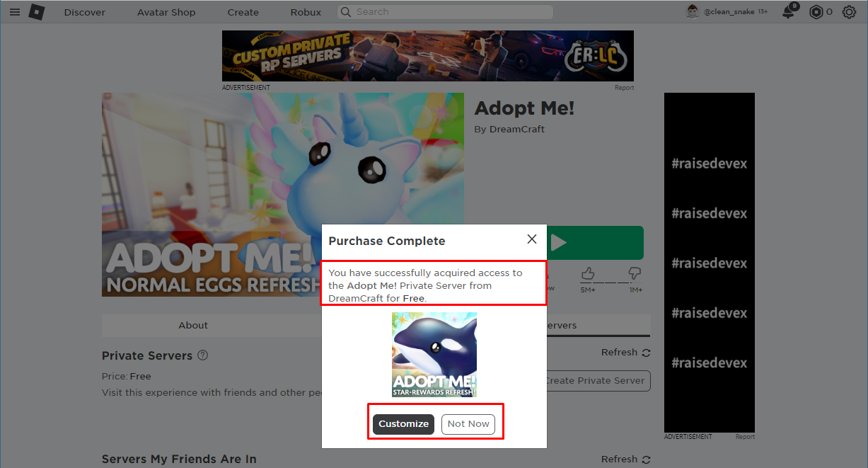Click the Search input field
The height and width of the screenshot is (468, 868).
(445, 12)
